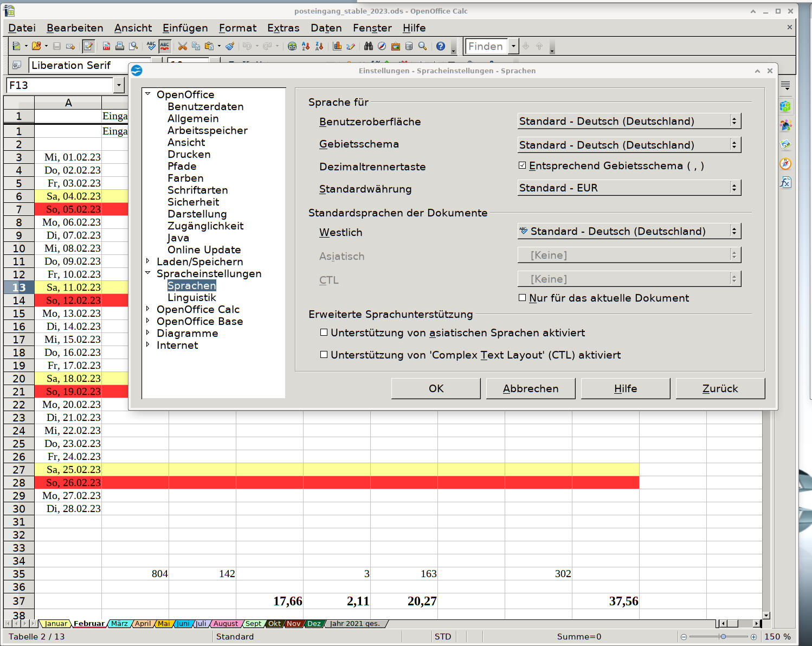Click Sort Descending icon
812x646 pixels.
point(319,46)
